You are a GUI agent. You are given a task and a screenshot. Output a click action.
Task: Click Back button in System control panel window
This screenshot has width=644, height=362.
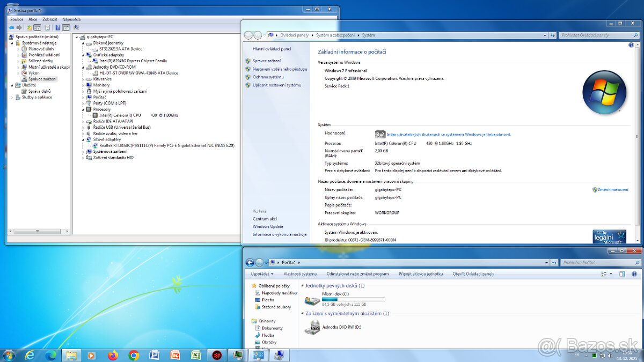pyautogui.click(x=248, y=35)
